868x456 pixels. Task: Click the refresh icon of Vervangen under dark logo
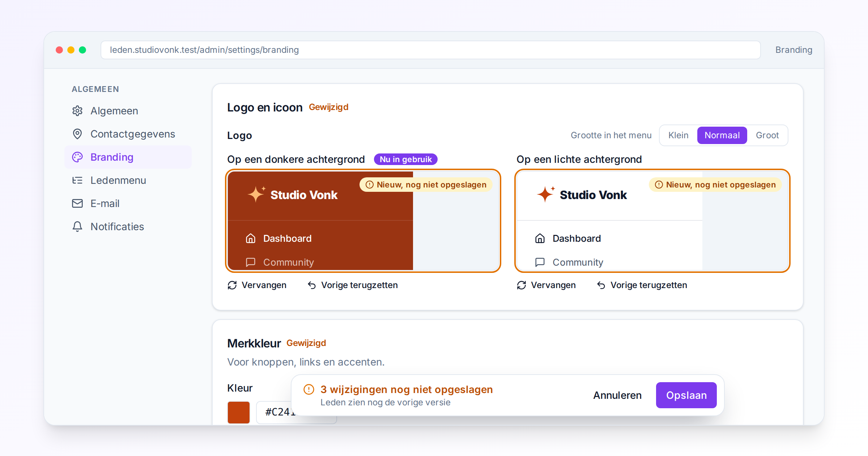tap(232, 285)
